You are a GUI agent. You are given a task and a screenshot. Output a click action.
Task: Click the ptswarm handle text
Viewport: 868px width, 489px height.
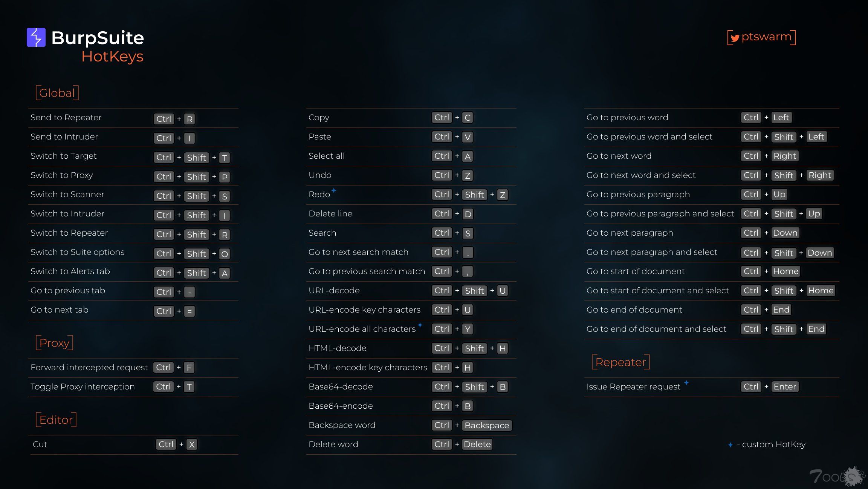coord(767,37)
